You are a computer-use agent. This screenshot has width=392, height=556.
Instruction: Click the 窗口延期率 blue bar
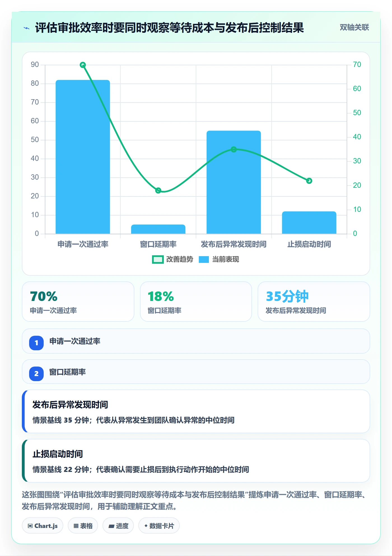pyautogui.click(x=158, y=229)
